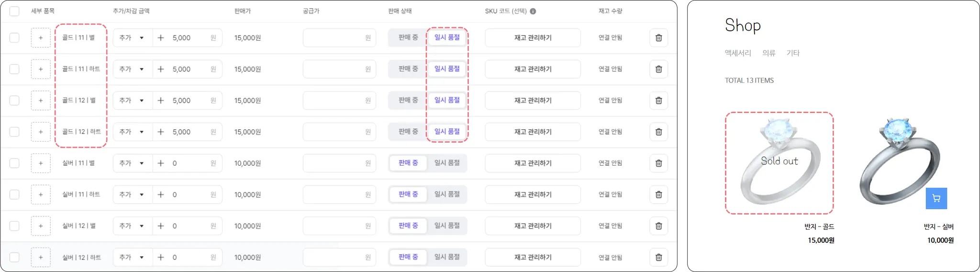The height and width of the screenshot is (272, 980).
Task: Select the checkbox for 실버 | 11 | 하트 row
Action: [x=14, y=194]
